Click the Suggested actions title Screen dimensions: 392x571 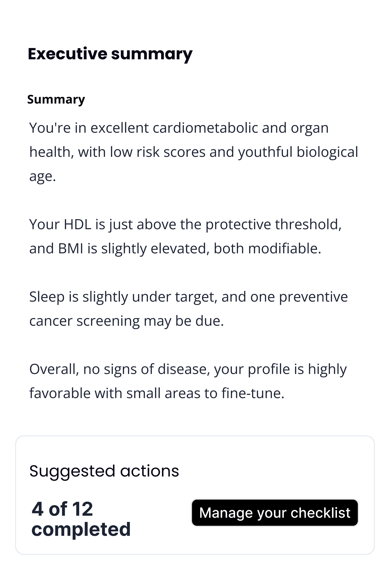(104, 471)
